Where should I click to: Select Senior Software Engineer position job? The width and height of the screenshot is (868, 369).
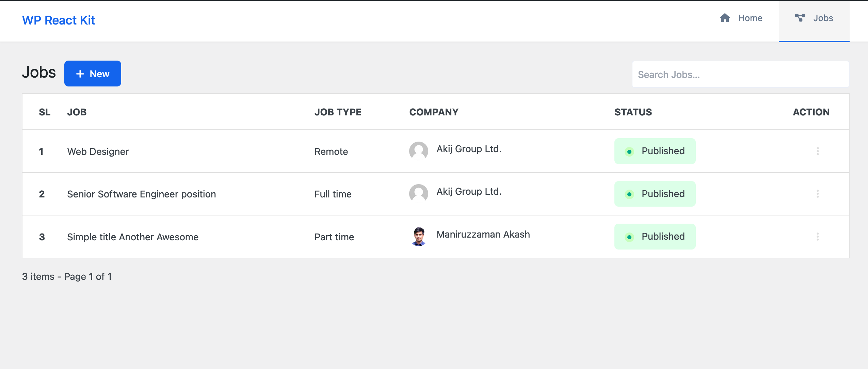tap(142, 194)
